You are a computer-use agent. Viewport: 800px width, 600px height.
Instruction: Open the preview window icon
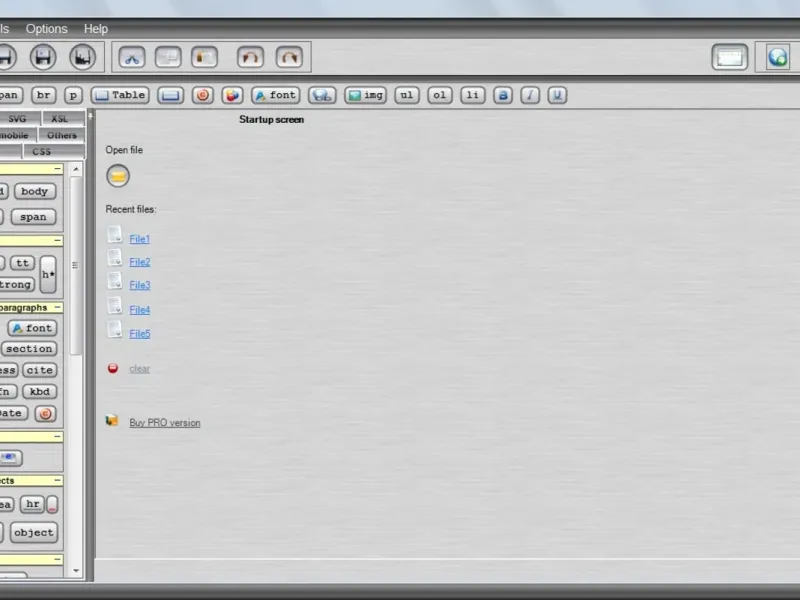pos(730,57)
